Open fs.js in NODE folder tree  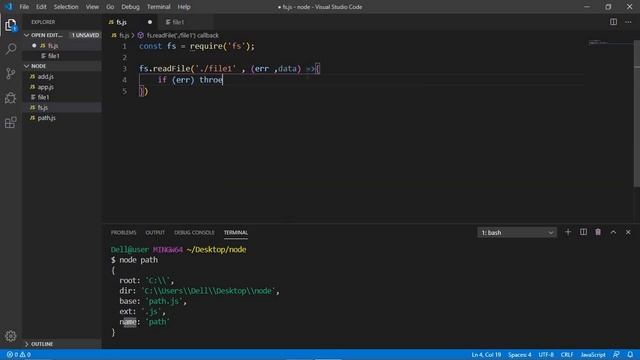pos(43,107)
